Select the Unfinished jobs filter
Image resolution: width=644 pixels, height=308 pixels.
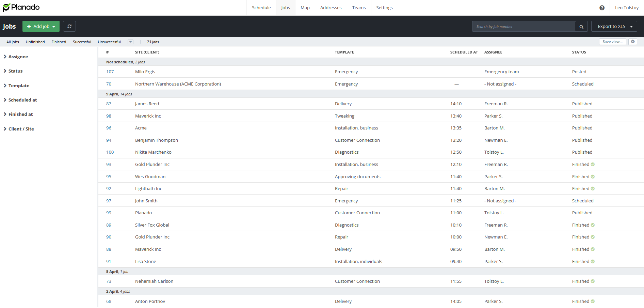pyautogui.click(x=35, y=42)
